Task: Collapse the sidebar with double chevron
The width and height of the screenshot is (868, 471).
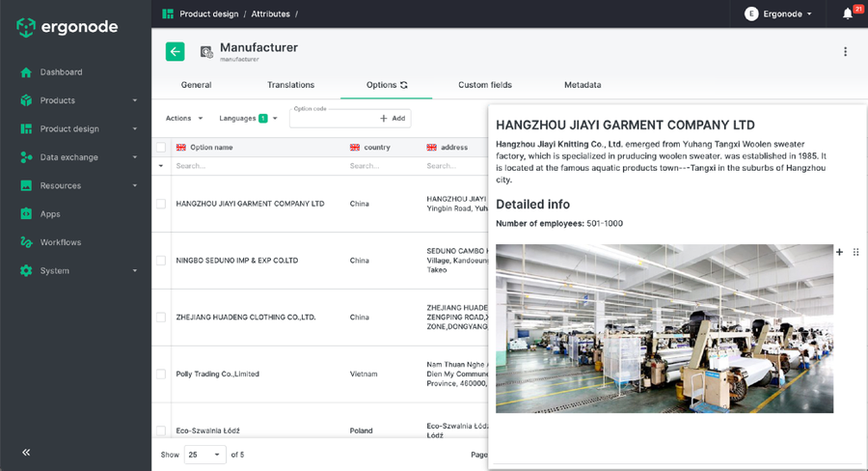Action: tap(26, 452)
